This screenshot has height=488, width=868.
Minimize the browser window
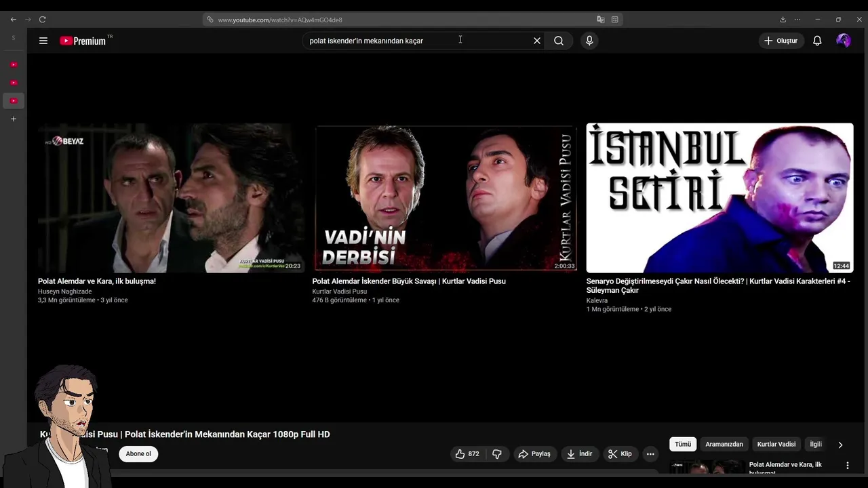click(x=817, y=20)
